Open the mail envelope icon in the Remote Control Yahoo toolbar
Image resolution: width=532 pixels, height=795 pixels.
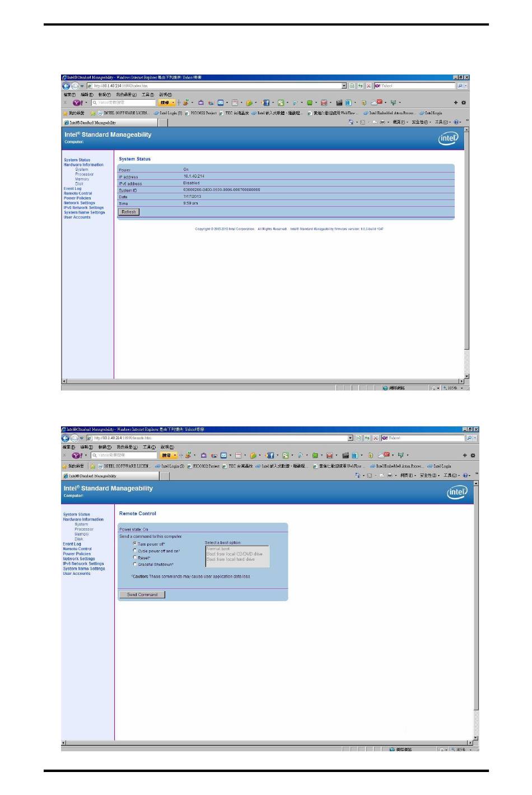(x=223, y=455)
